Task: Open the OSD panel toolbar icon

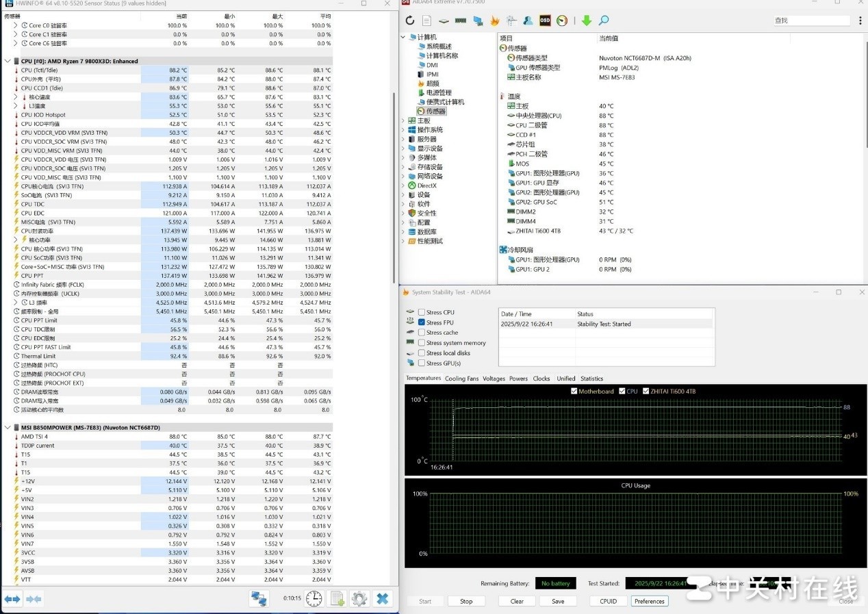Action: 545,21
